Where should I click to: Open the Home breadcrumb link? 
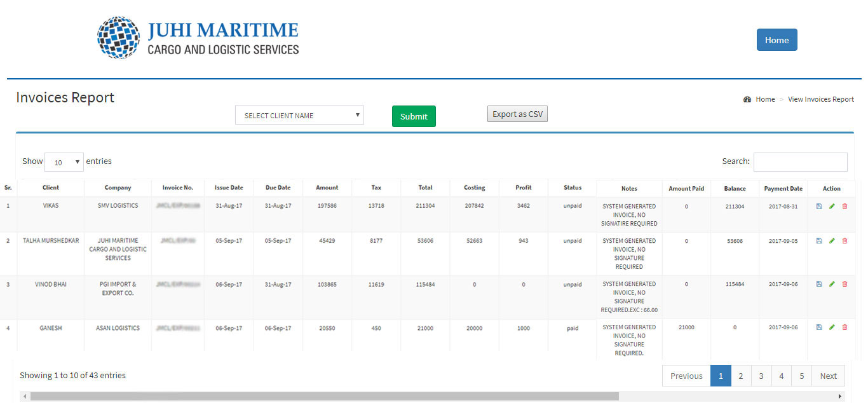click(x=764, y=99)
